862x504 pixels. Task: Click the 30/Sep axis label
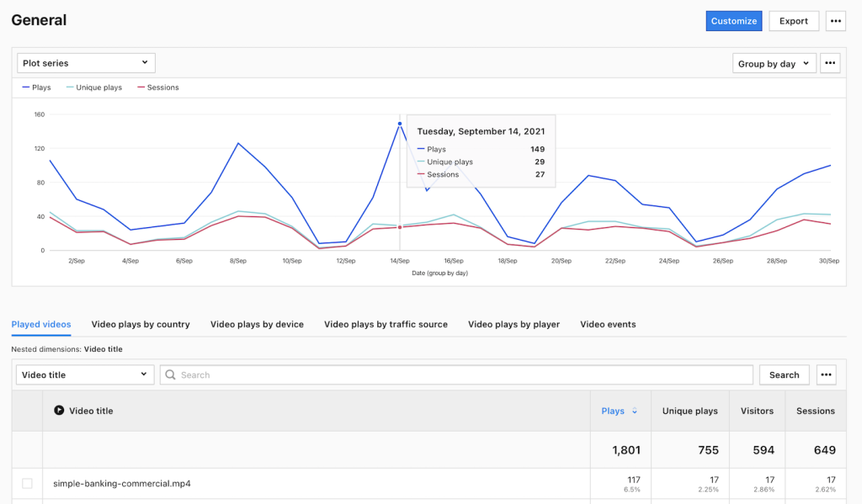tap(829, 261)
